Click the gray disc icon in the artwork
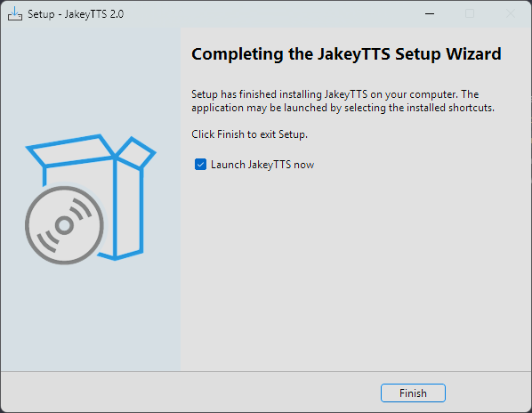This screenshot has width=532, height=413. click(64, 225)
